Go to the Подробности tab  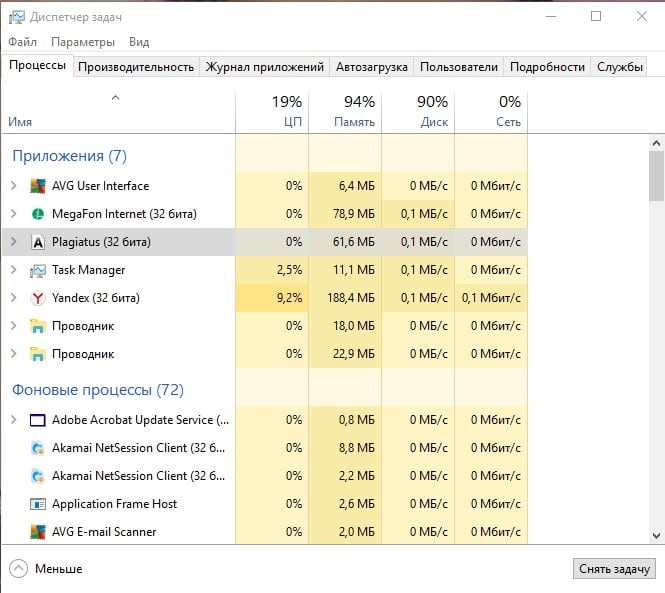(547, 67)
